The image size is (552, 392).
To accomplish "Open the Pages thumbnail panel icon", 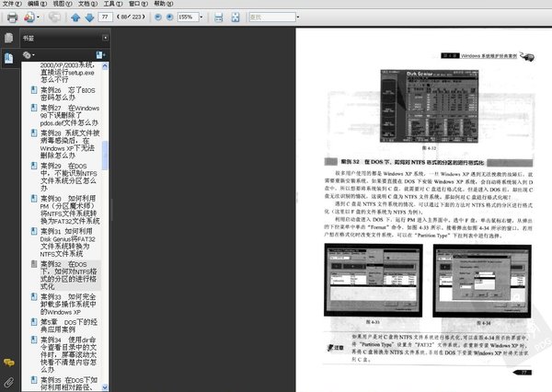I will 8,38.
